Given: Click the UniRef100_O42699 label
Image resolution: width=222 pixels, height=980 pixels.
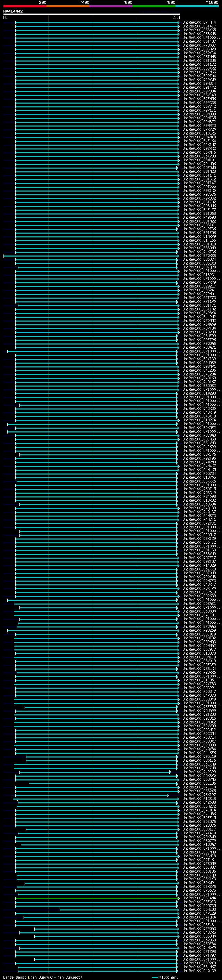Looking at the screenshot, I should [x=199, y=447].
